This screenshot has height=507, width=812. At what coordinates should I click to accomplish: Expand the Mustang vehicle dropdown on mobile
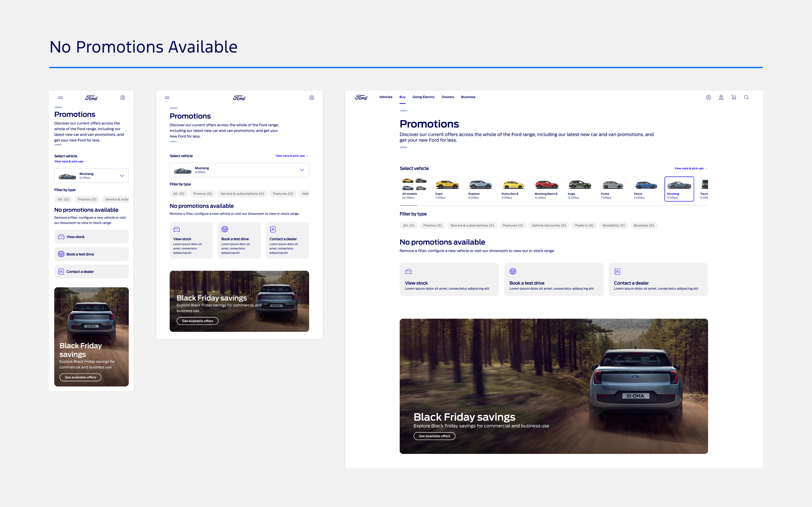121,176
